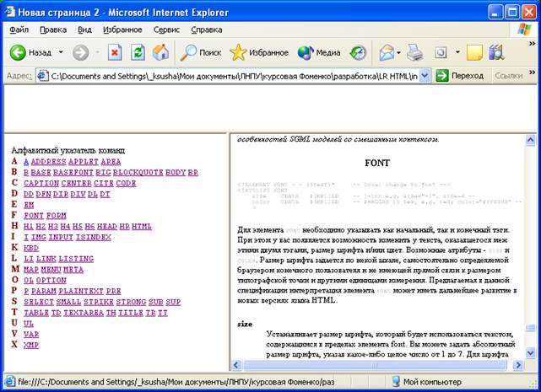Expand the toolbar overflow chevron

point(532,44)
